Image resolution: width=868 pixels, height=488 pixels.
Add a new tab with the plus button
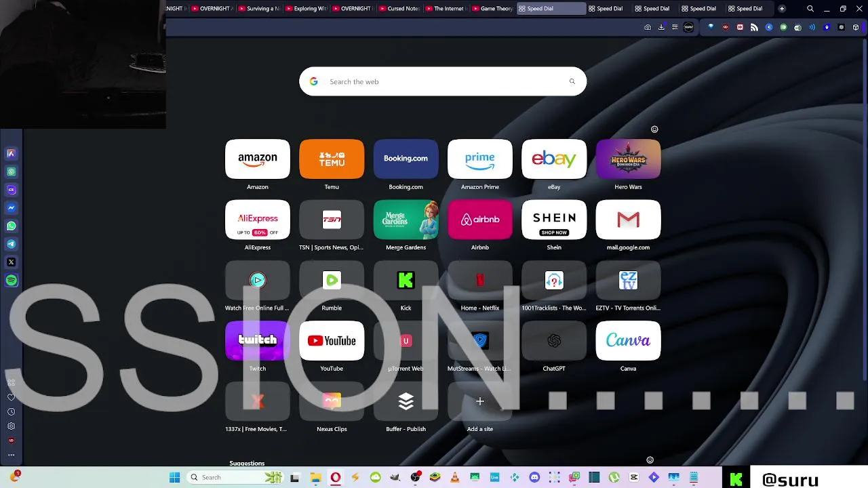(x=782, y=9)
